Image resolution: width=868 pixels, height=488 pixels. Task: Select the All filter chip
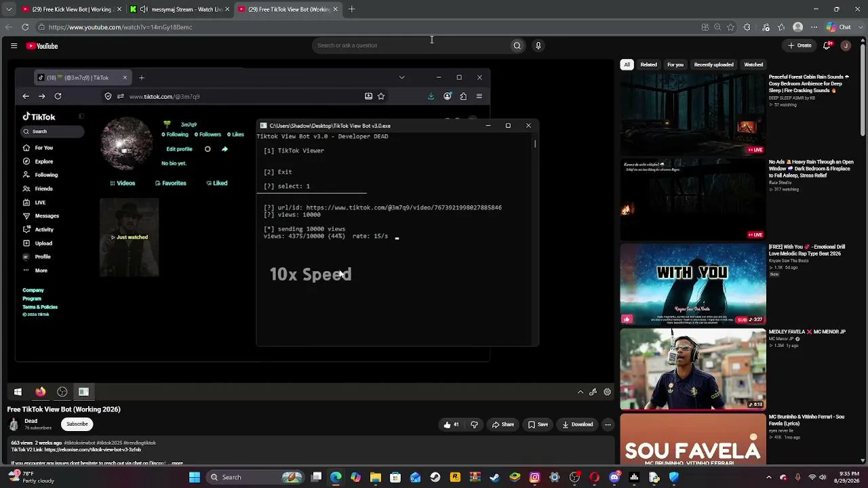coord(627,64)
